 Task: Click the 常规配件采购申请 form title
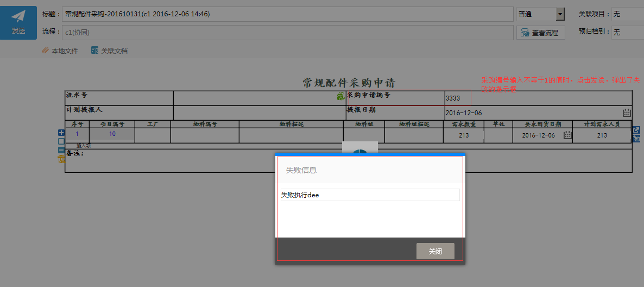point(348,83)
